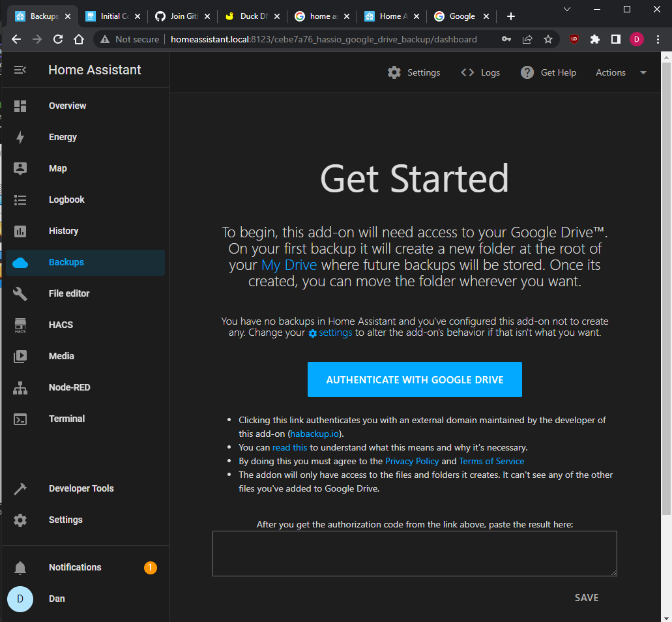Toggle the browser side panel icon
Screen dimensions: 672x622
[x=616, y=39]
